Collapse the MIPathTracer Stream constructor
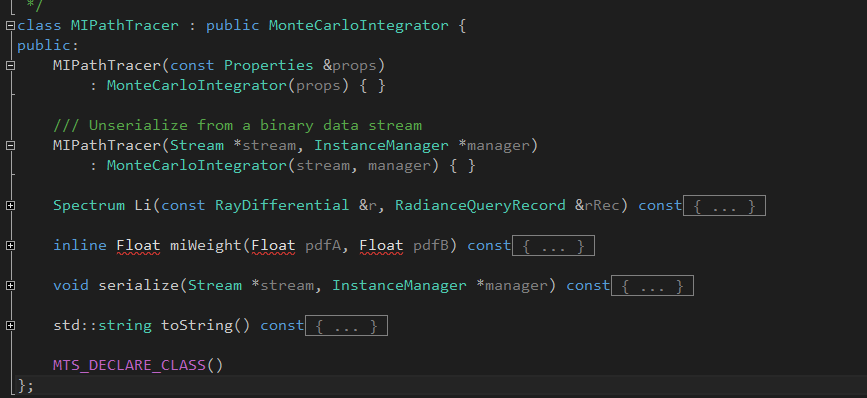Viewport: 867px width, 398px height. tap(10, 145)
